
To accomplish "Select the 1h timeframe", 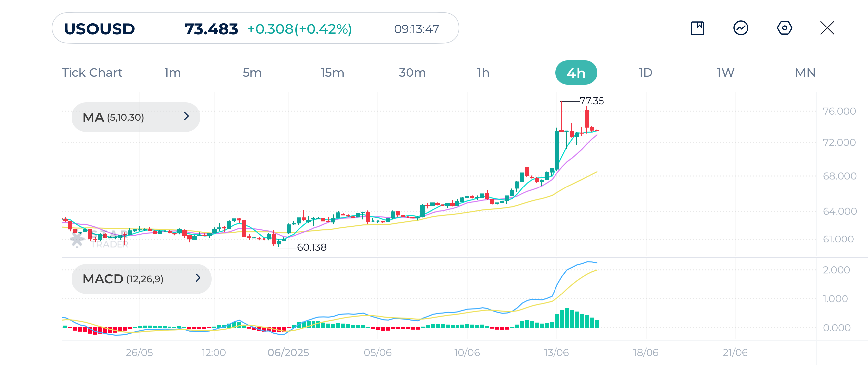I will [483, 73].
